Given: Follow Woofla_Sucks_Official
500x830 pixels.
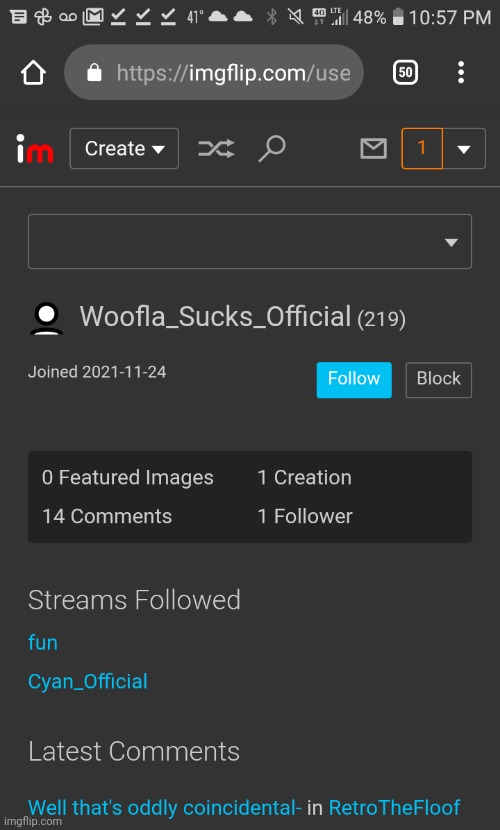Looking at the screenshot, I should [354, 380].
